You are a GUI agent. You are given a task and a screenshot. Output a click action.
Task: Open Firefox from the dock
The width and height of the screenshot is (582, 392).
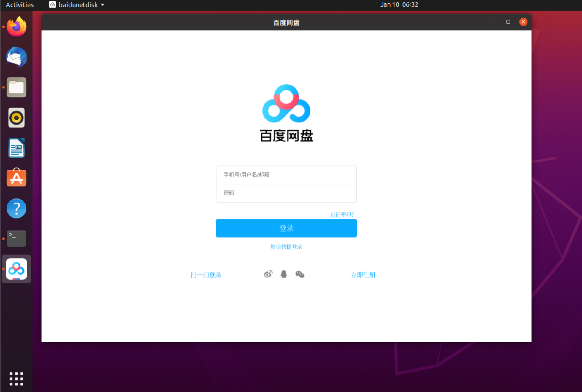pos(17,27)
